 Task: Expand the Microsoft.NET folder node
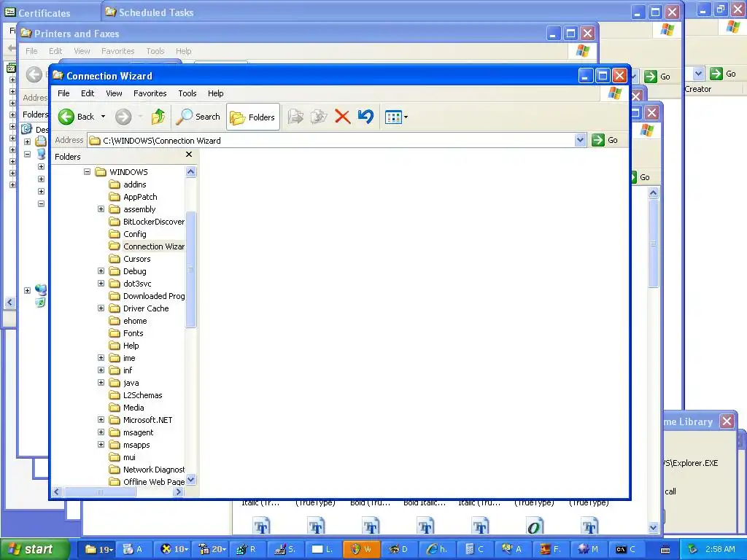point(101,419)
